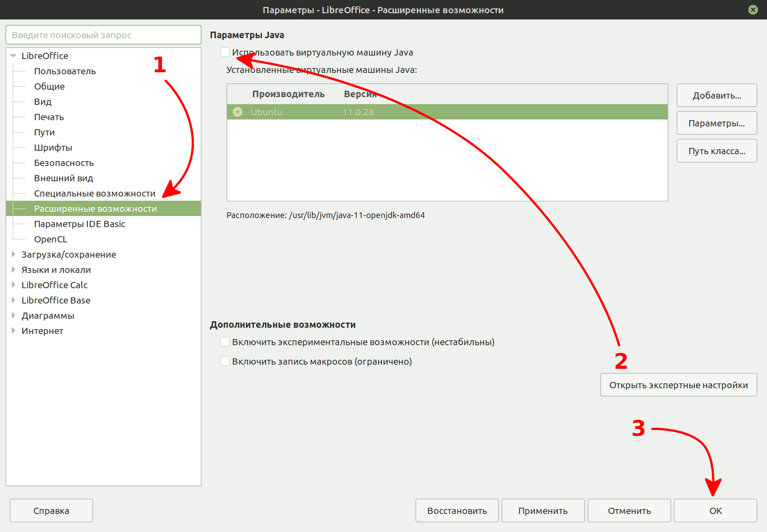Select 'Языки и локали' tree item
Image resolution: width=767 pixels, height=532 pixels.
coord(56,270)
